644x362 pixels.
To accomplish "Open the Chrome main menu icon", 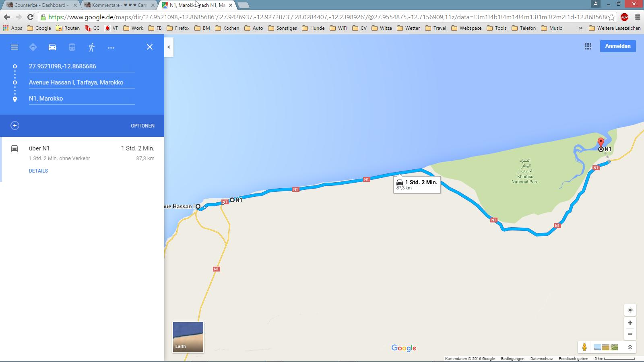I will click(638, 17).
